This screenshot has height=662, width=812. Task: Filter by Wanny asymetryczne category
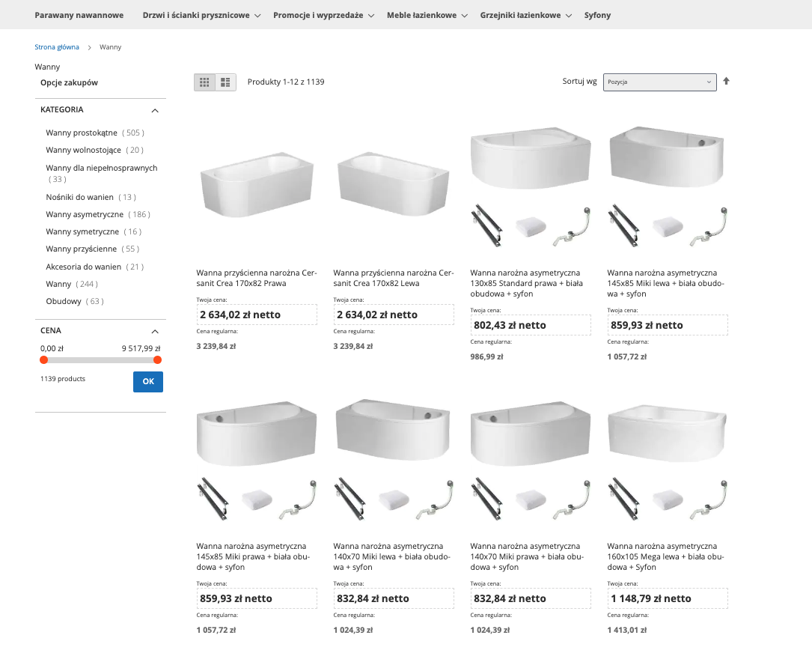click(x=85, y=214)
